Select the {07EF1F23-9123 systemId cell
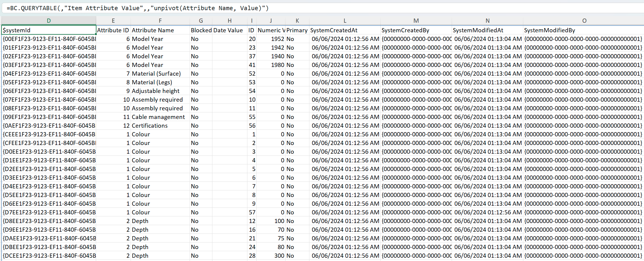 tap(49, 100)
